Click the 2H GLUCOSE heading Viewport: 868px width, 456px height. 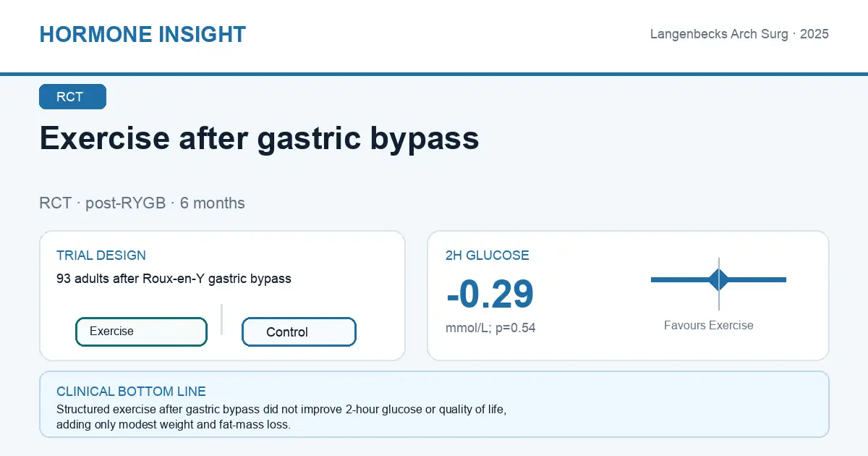[x=488, y=256]
